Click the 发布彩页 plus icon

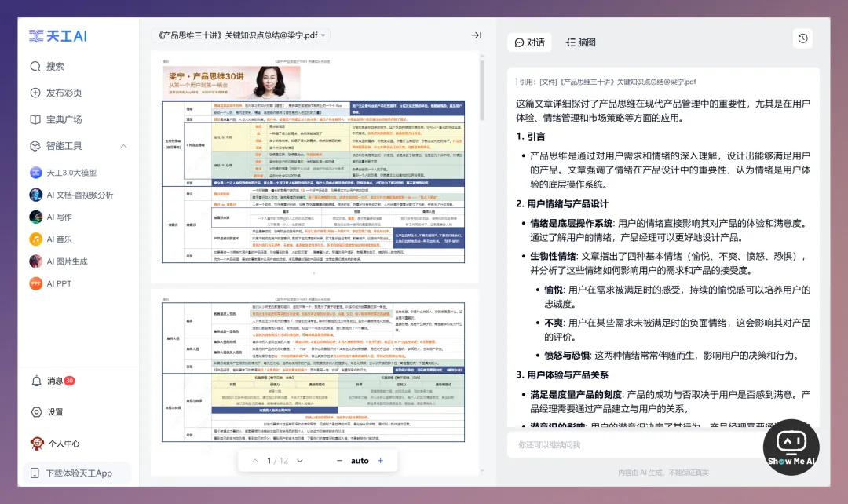pyautogui.click(x=35, y=93)
